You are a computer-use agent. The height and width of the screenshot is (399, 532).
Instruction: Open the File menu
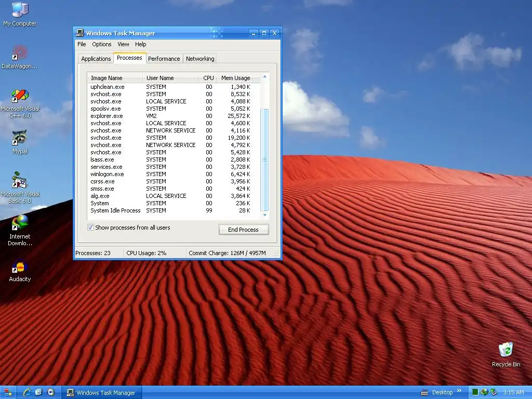(x=82, y=44)
